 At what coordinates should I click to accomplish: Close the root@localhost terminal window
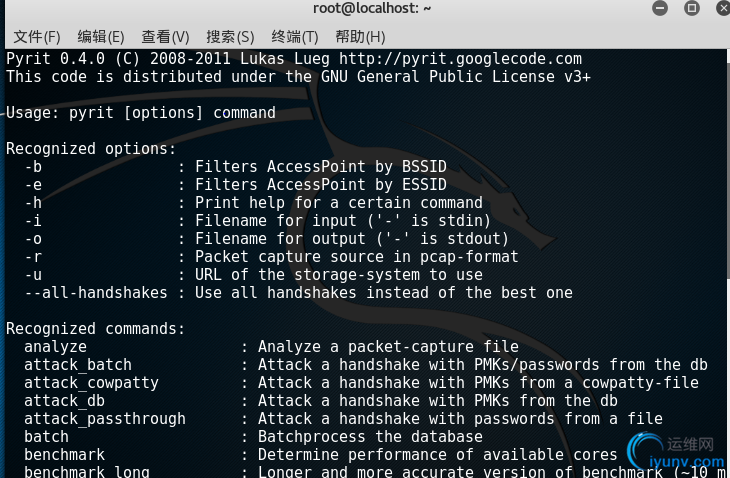[x=723, y=8]
